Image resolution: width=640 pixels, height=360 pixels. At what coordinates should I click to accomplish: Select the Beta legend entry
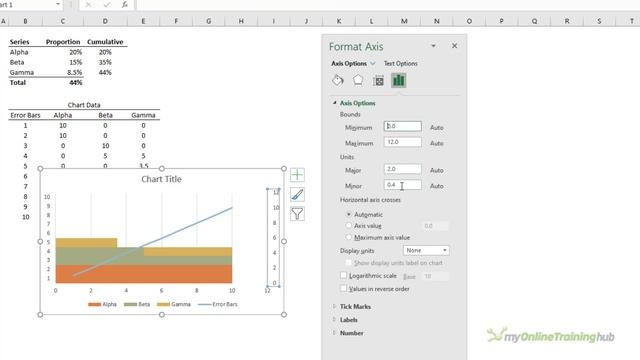tap(137, 304)
